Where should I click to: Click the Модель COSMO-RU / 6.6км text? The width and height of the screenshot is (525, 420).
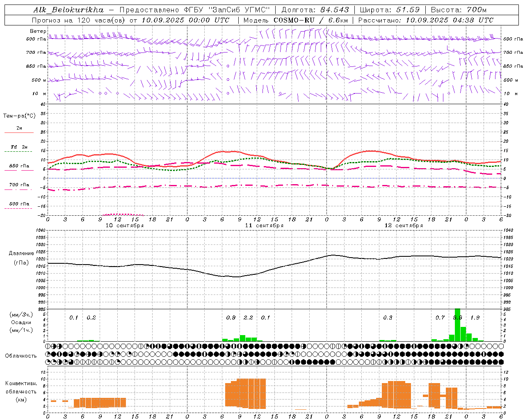tap(296, 20)
